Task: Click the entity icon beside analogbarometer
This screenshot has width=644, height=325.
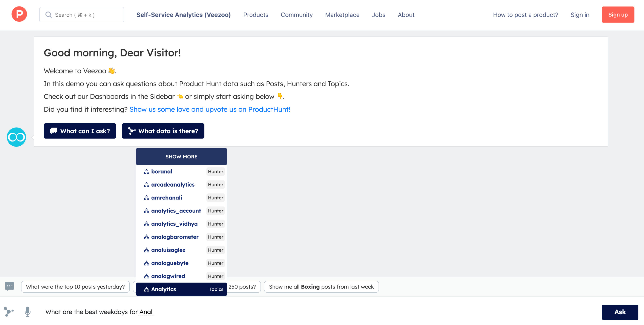Action: [x=147, y=237]
